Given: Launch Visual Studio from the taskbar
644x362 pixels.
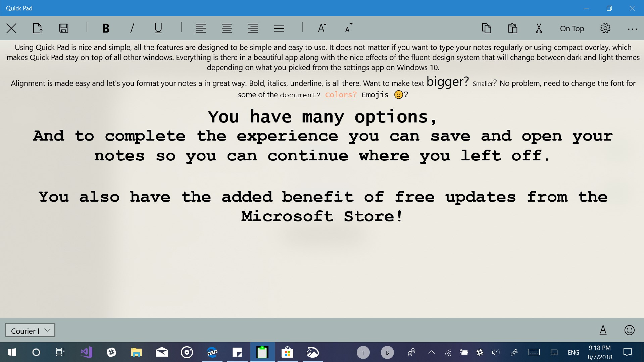Looking at the screenshot, I should click(86, 352).
